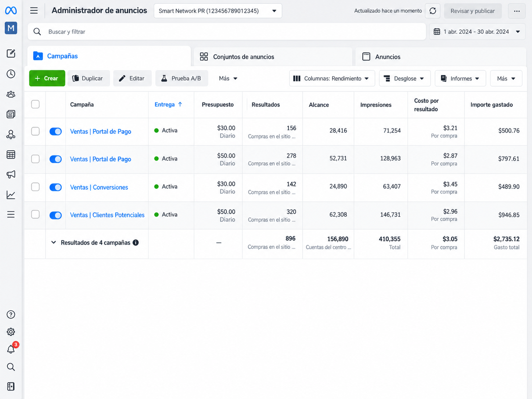This screenshot has width=532, height=399.
Task: Open the help question mark icon
Action: click(11, 314)
